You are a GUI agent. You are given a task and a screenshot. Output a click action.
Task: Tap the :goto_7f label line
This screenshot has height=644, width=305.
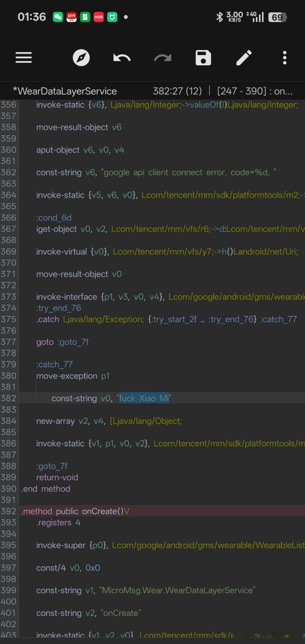pyautogui.click(x=52, y=466)
